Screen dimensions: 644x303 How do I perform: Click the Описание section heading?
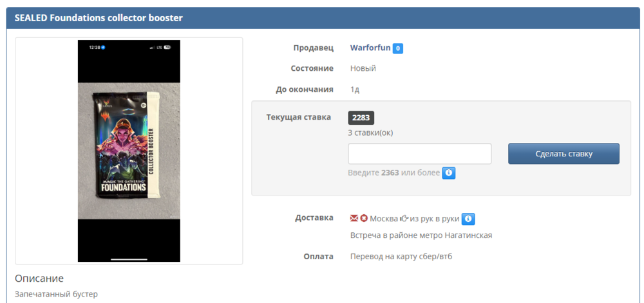point(39,279)
